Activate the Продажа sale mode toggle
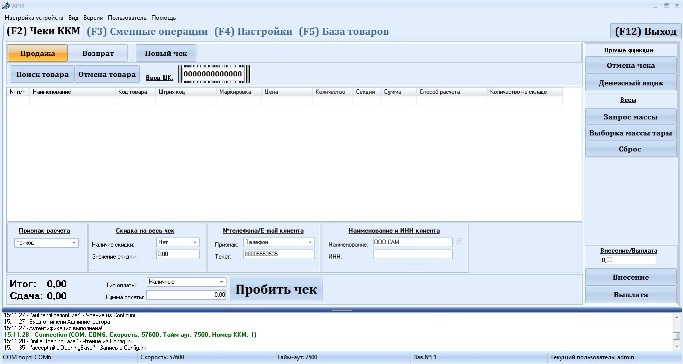 pyautogui.click(x=37, y=53)
